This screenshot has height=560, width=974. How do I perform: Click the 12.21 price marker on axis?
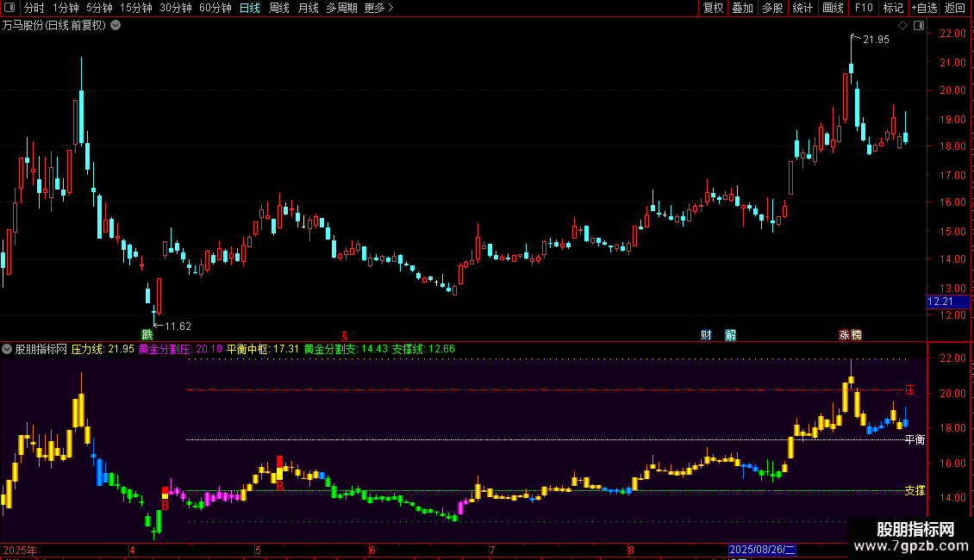tap(940, 302)
